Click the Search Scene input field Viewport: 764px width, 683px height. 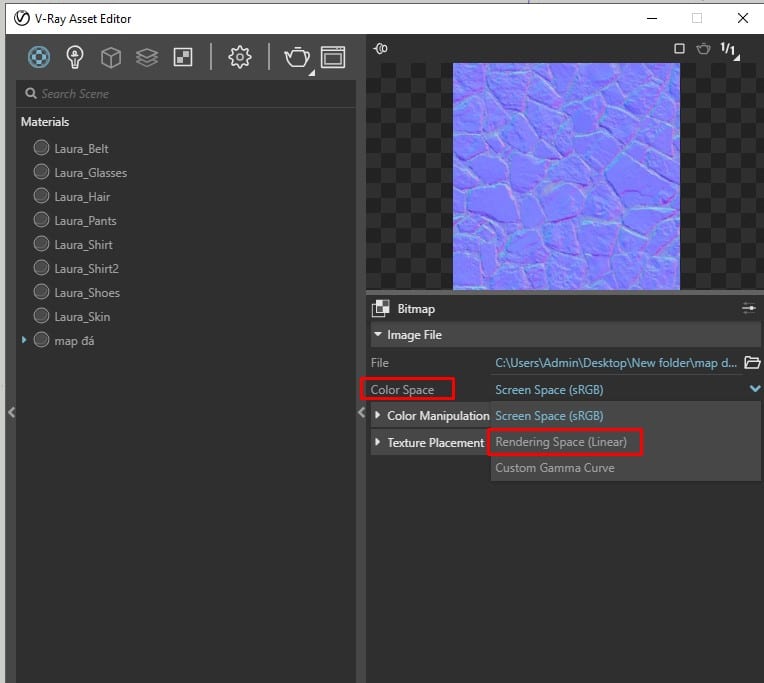[x=190, y=94]
